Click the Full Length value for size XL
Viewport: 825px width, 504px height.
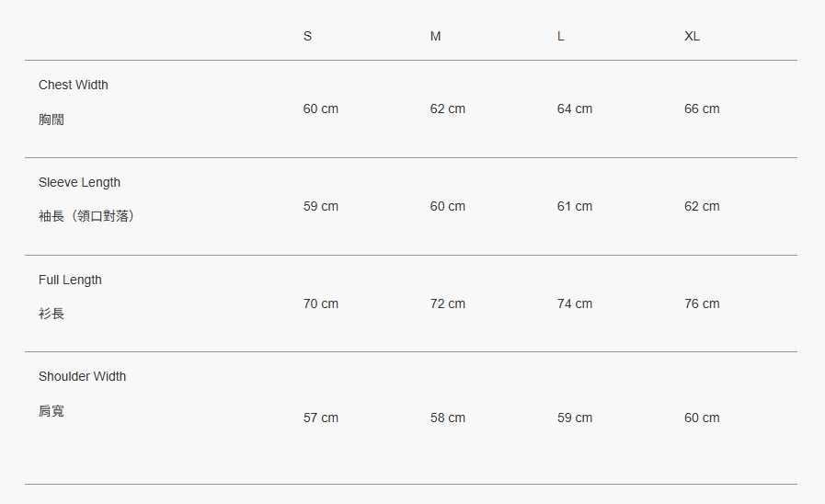702,304
